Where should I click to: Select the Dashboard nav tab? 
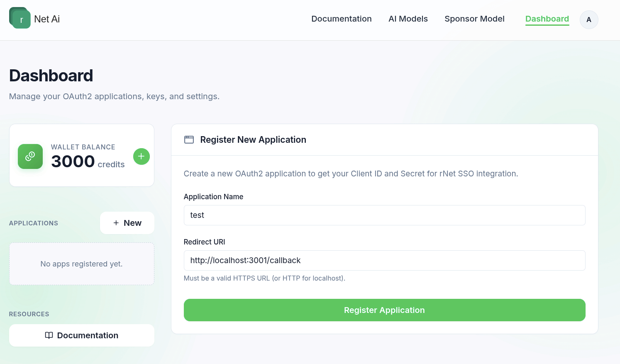[x=547, y=19]
